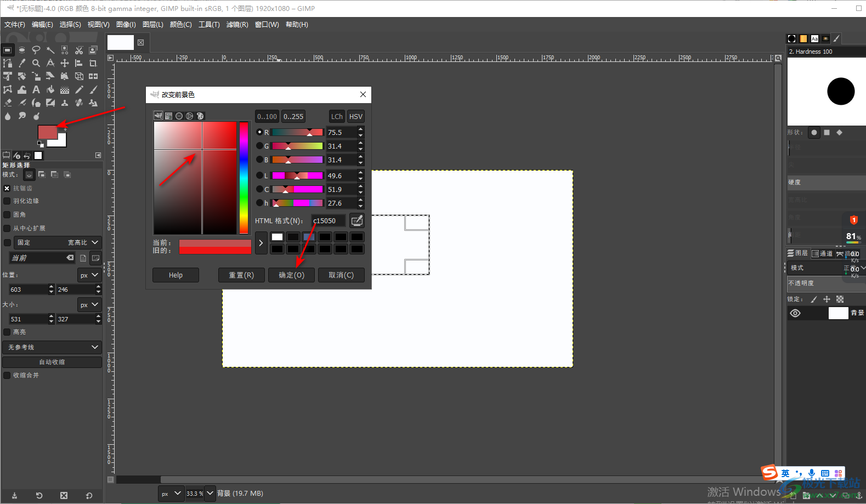Open the 编辑(E) menu
The image size is (866, 504).
point(42,25)
